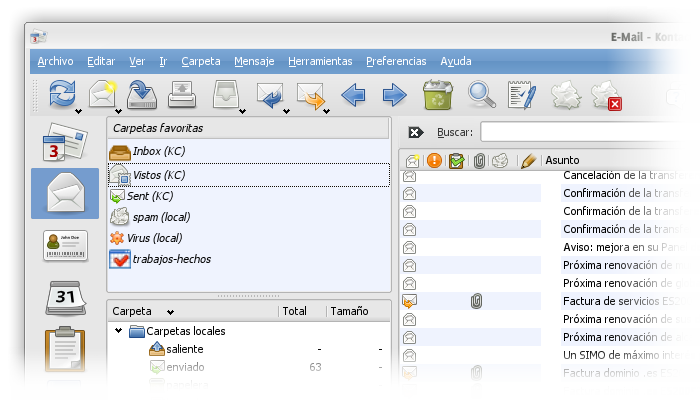
Task: Open the New Message dropdown arrow
Action: coord(118,111)
